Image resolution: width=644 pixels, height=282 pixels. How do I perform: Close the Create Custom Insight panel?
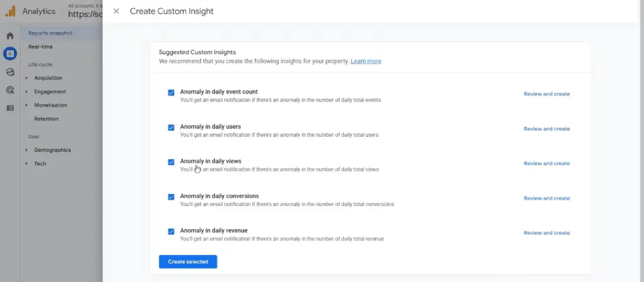(x=116, y=11)
